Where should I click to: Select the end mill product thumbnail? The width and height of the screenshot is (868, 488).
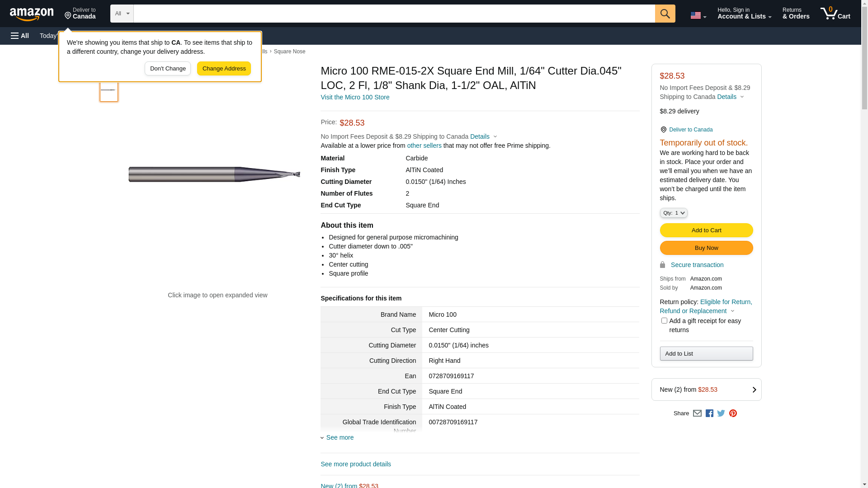108,90
